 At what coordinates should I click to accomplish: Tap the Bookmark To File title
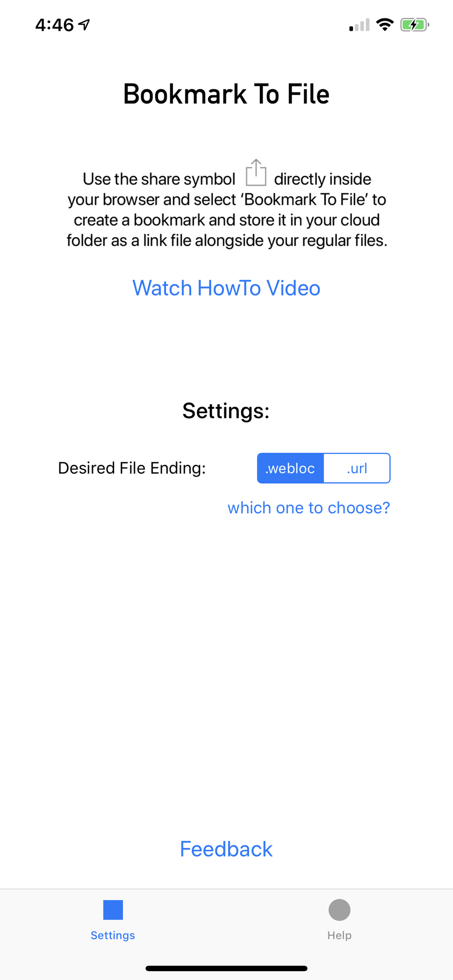pos(226,94)
